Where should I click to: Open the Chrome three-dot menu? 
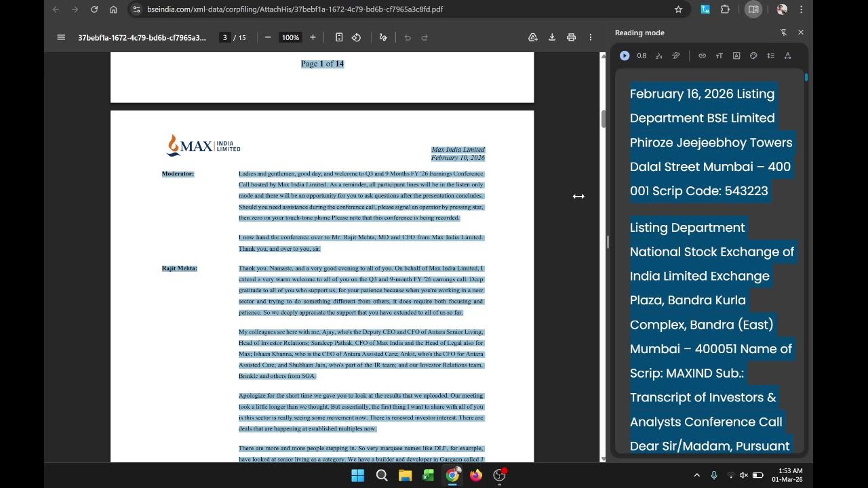click(x=801, y=9)
